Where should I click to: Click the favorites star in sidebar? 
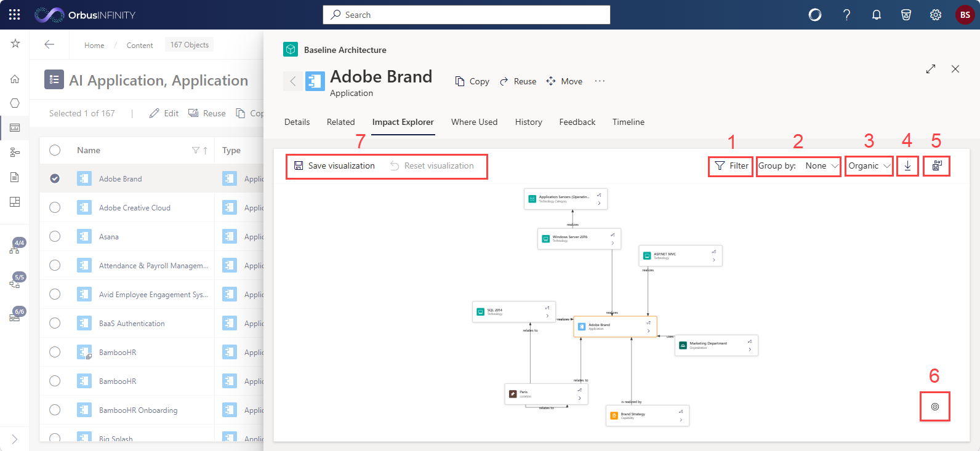(15, 44)
